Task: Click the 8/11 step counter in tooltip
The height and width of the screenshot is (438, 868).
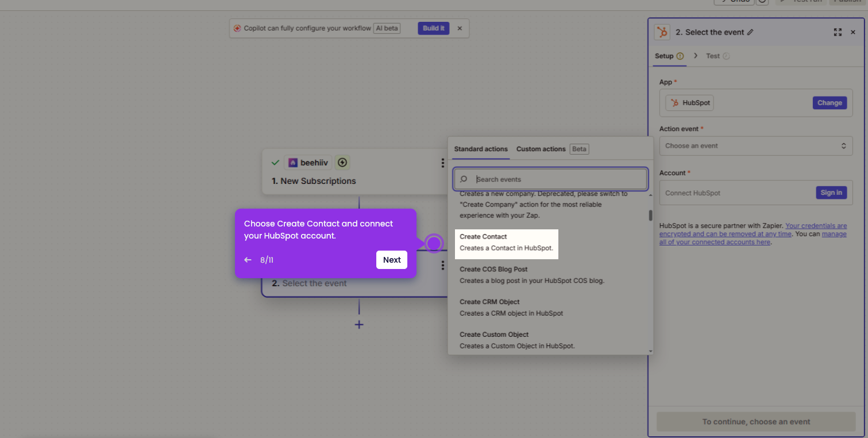Action: point(267,260)
